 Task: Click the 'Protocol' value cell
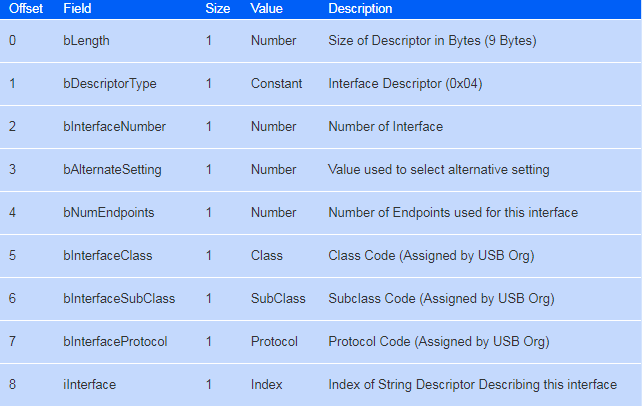coord(274,342)
